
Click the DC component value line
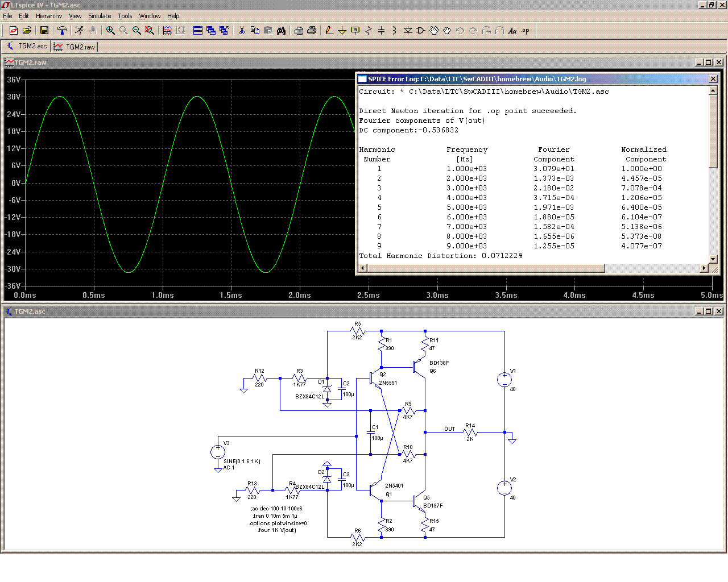pyautogui.click(x=408, y=130)
